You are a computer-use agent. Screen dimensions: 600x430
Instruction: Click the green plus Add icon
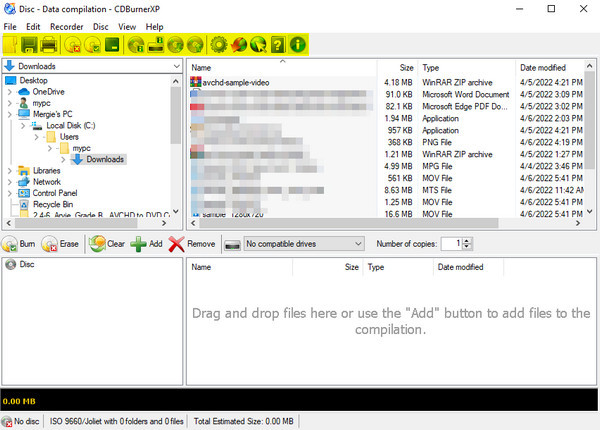[x=138, y=244]
